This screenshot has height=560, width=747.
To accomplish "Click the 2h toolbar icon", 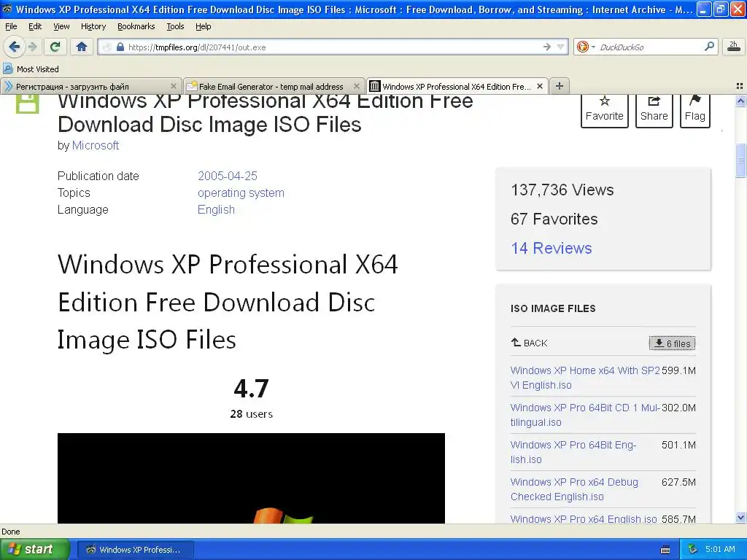I will pyautogui.click(x=733, y=47).
